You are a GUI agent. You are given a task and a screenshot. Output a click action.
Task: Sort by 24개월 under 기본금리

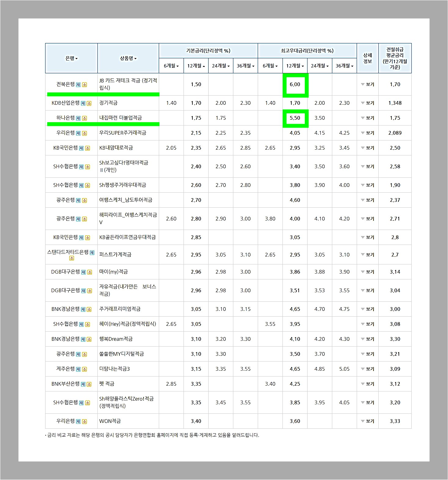click(x=221, y=66)
